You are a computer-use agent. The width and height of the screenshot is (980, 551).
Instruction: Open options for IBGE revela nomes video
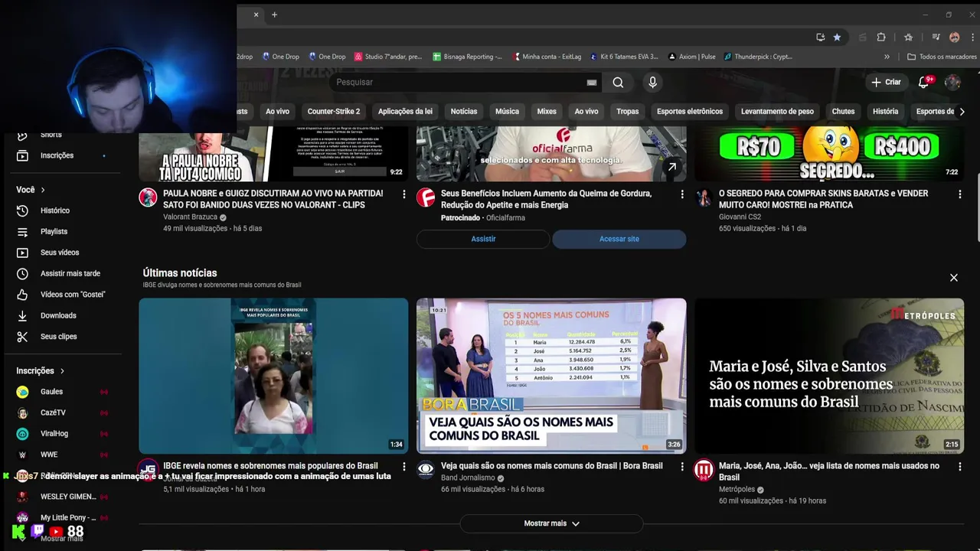(x=404, y=467)
